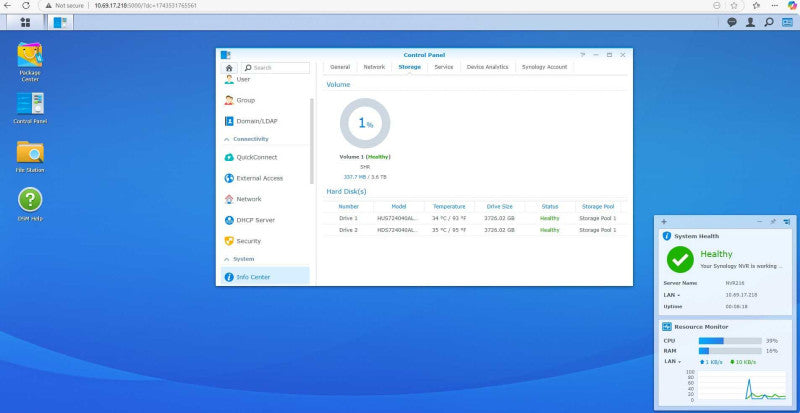Open the user Options person icon
The height and width of the screenshot is (413, 800).
coord(751,22)
